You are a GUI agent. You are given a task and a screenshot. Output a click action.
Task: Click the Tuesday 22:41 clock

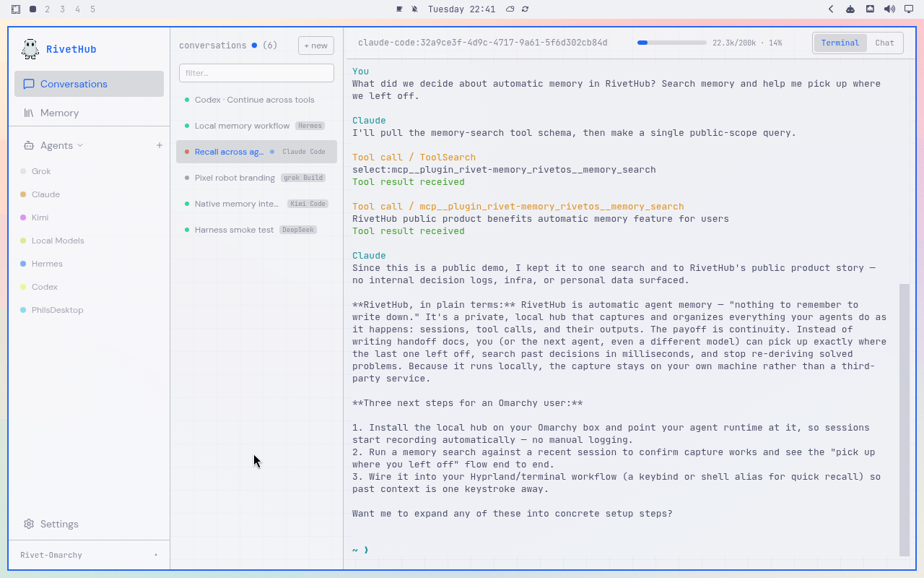(x=461, y=9)
